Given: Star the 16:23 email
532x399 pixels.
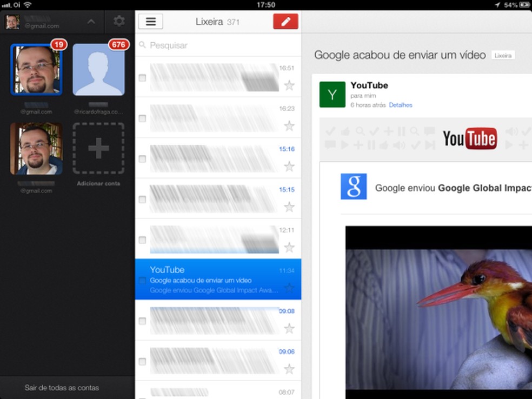Looking at the screenshot, I should coord(289,126).
